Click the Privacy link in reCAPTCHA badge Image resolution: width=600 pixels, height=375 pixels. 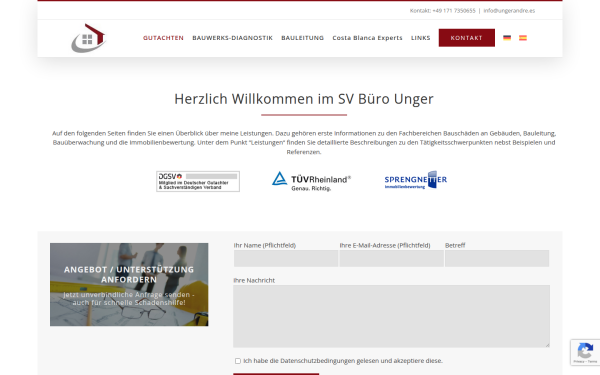coord(579,362)
